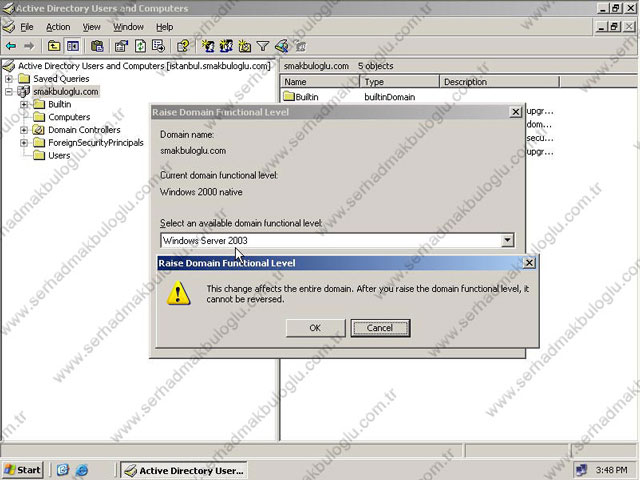Click the Filter funnel toolbar icon
640x480 pixels.
pyautogui.click(x=263, y=47)
